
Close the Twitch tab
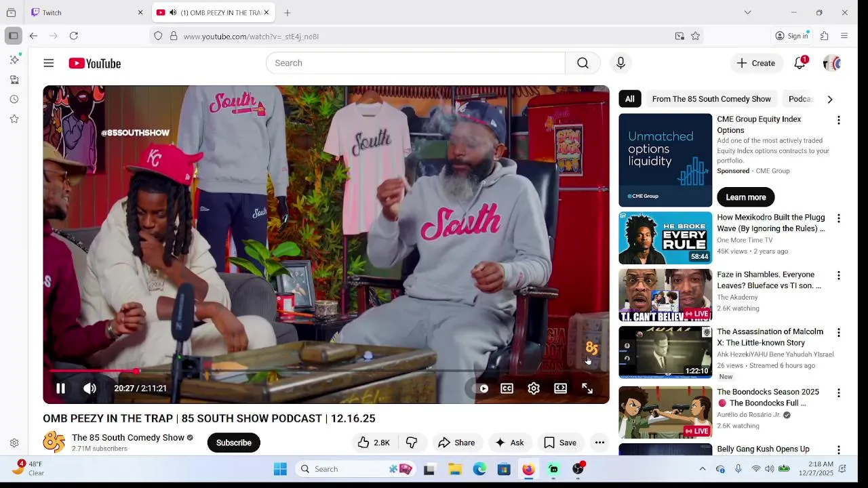pos(140,12)
